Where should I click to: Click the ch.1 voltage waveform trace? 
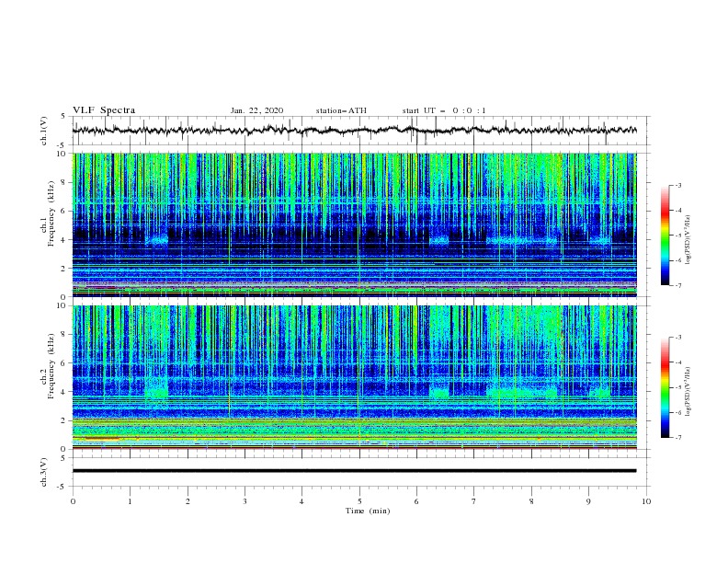(x=354, y=131)
